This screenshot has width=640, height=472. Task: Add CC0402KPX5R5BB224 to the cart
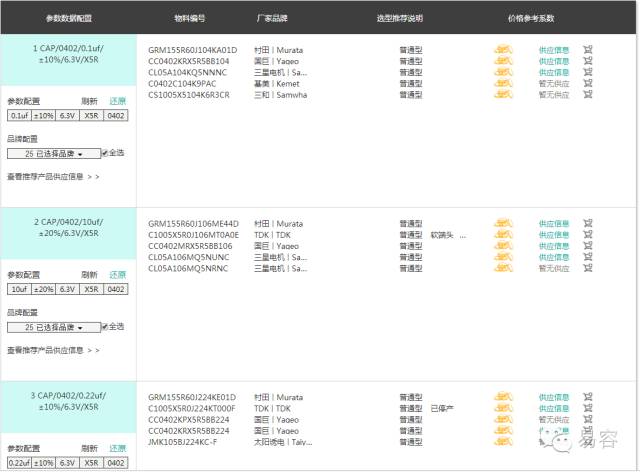click(x=587, y=419)
